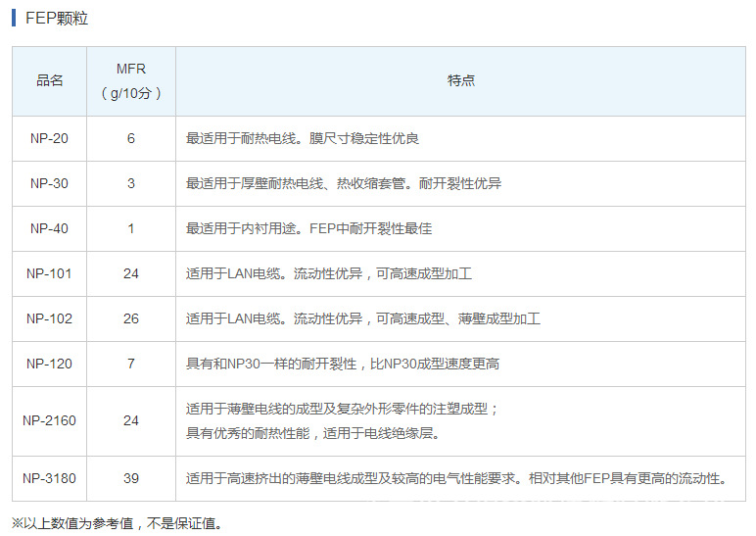Click the NP-120 description comparing with NP30
This screenshot has width=756, height=536.
(343, 364)
